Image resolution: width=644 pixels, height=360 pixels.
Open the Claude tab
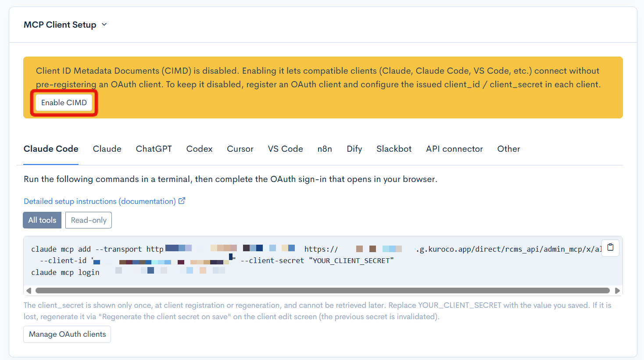(107, 149)
